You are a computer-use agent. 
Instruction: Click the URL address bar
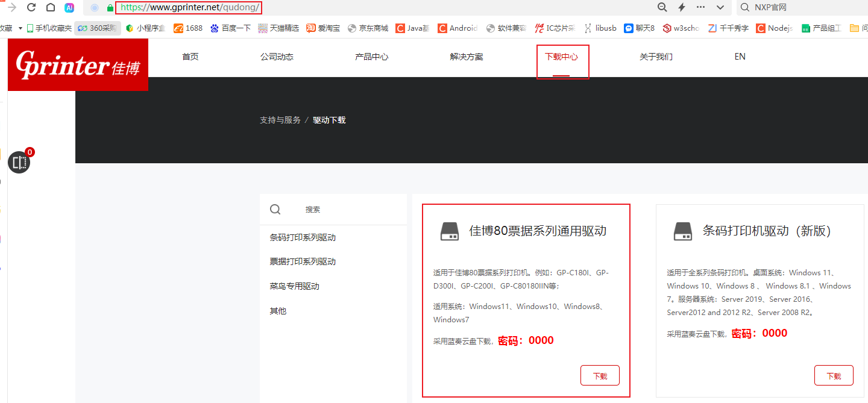[x=362, y=8]
